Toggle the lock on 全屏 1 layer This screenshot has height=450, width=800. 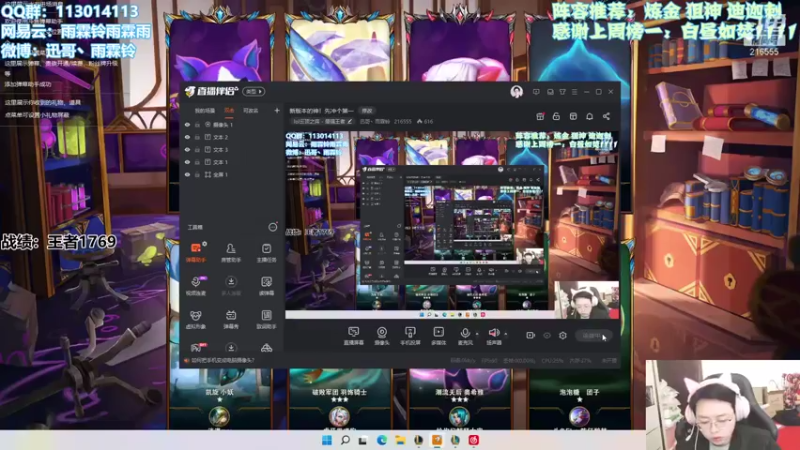pyautogui.click(x=197, y=174)
